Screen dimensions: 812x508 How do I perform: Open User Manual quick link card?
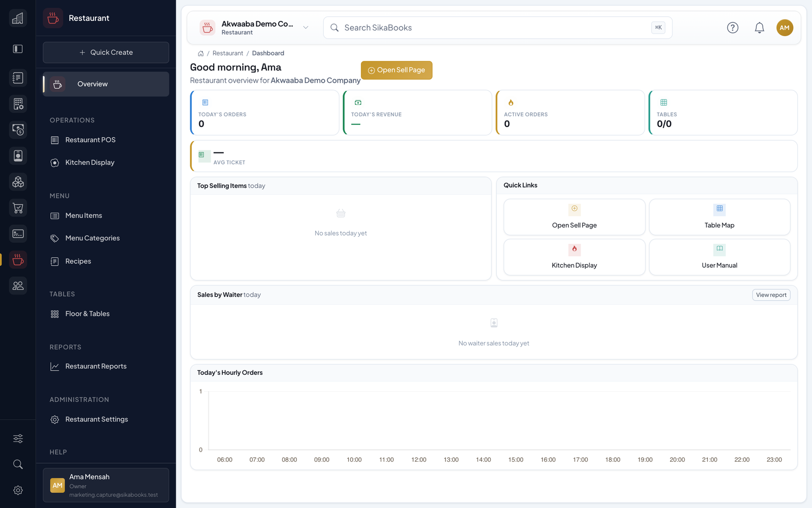pyautogui.click(x=720, y=257)
